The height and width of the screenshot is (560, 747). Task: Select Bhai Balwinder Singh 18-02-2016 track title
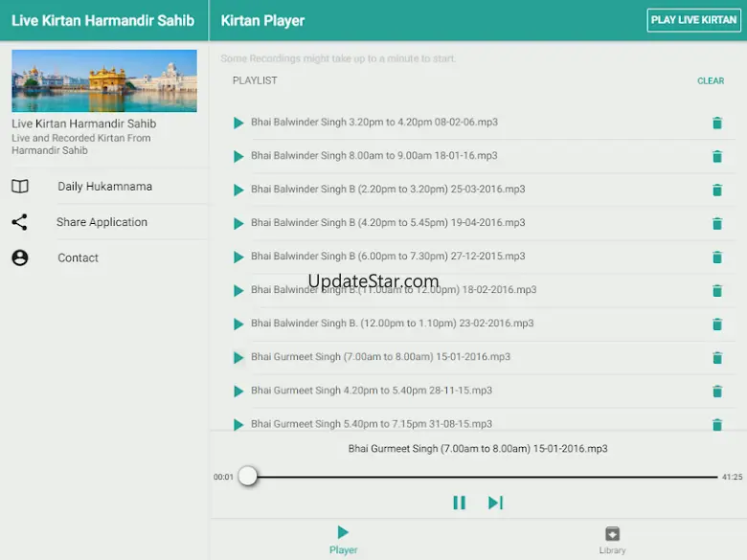[x=393, y=290]
